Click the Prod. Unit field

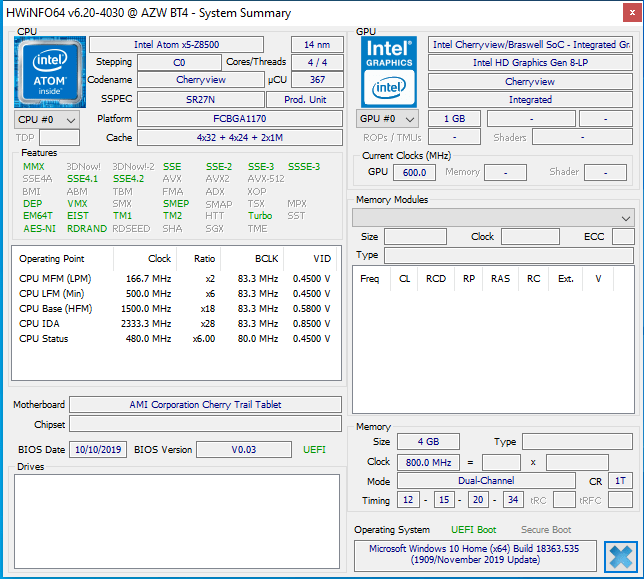coord(305,99)
